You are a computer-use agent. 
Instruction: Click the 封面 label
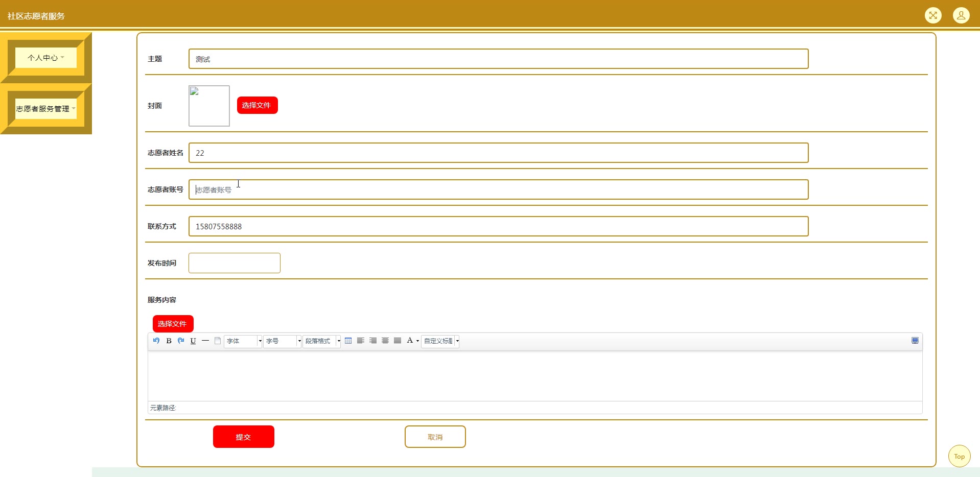point(155,106)
